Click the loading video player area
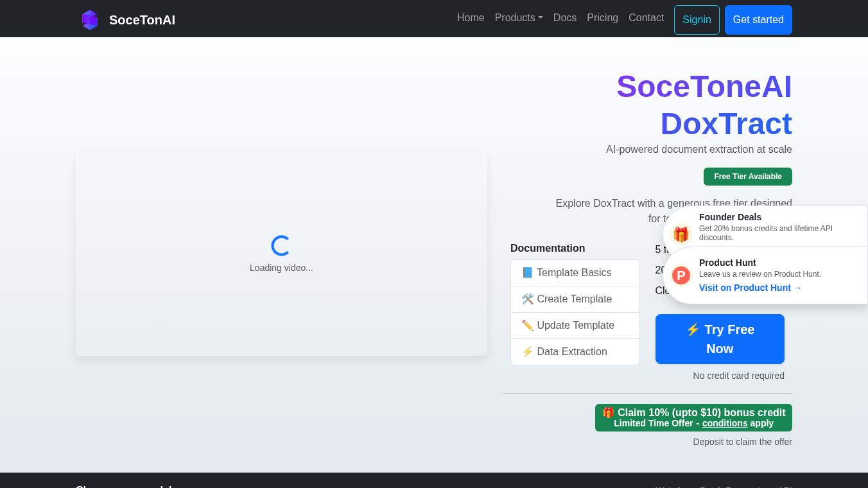This screenshot has width=868, height=488. tap(281, 252)
